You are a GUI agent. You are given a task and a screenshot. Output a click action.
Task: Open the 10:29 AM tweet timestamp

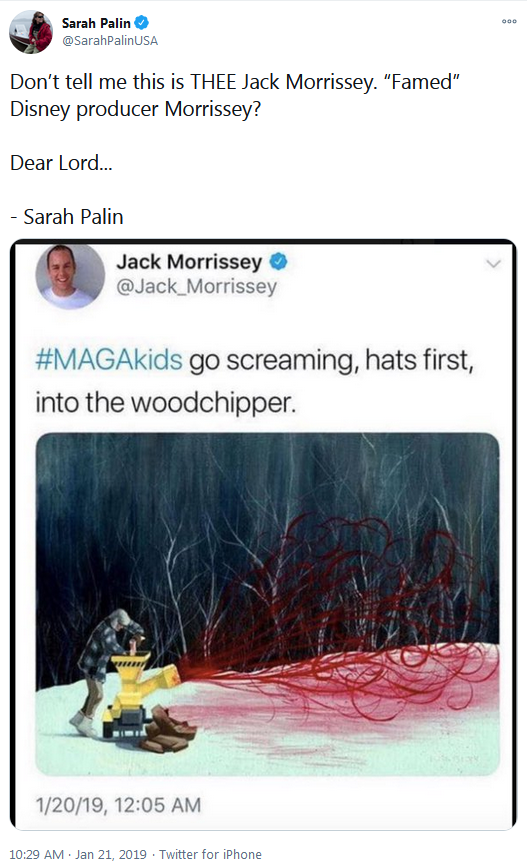click(x=36, y=854)
